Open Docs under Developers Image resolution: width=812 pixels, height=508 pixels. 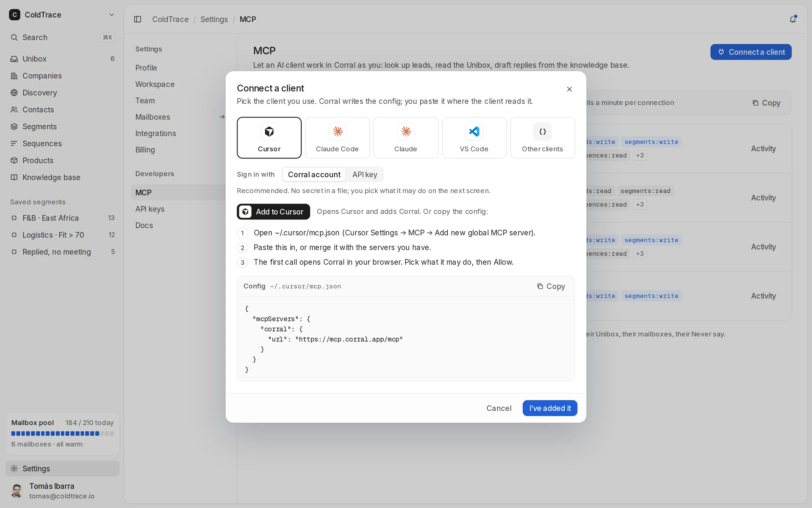tap(178, 225)
